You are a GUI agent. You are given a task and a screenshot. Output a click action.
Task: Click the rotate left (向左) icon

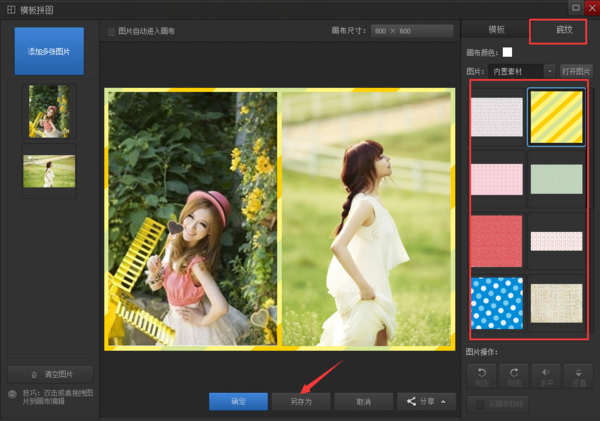tap(481, 372)
